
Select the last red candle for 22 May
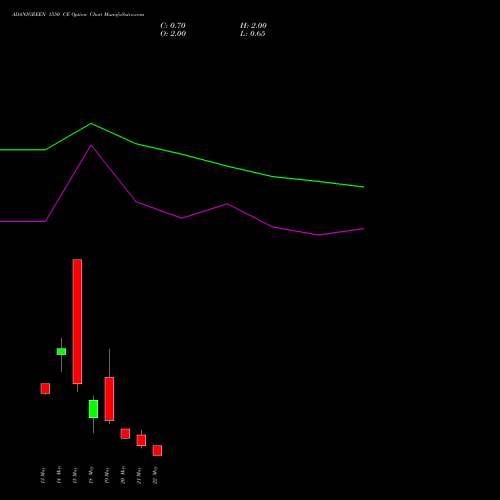coord(157,450)
